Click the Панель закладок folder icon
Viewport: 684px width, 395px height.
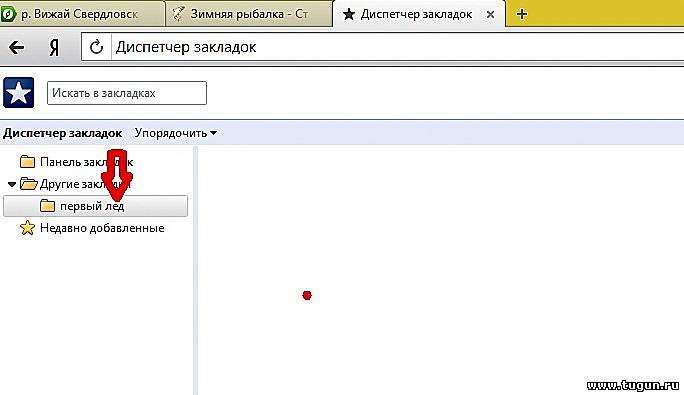pos(27,162)
